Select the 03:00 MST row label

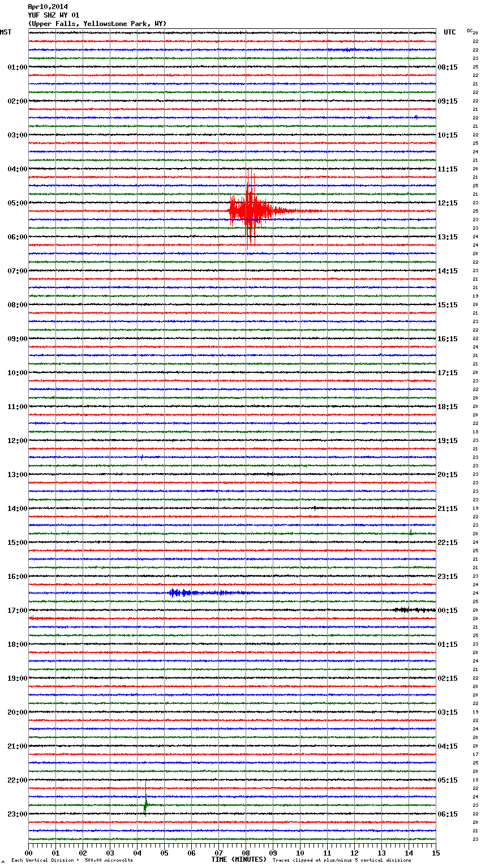point(17,135)
